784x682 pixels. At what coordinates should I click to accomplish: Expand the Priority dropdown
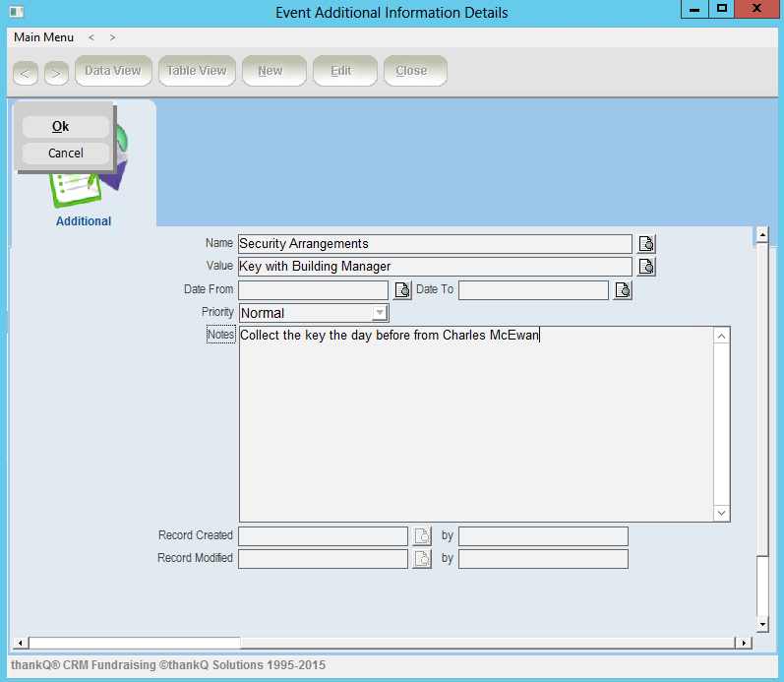coord(380,313)
